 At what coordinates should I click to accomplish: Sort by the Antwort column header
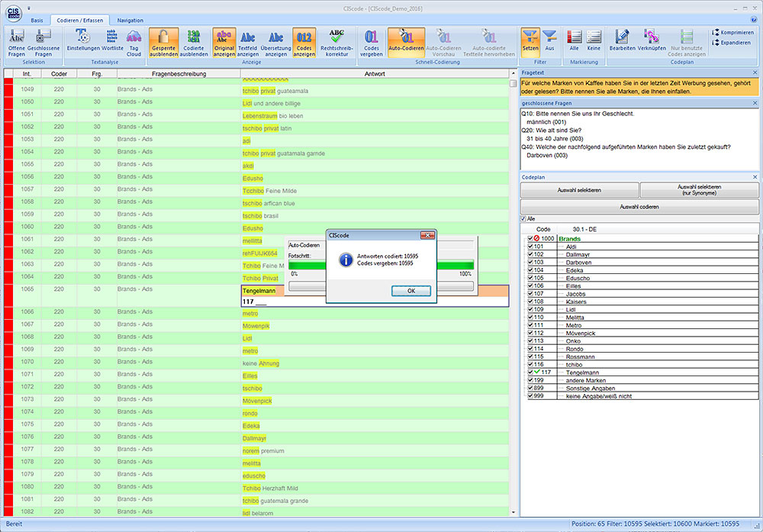[374, 74]
